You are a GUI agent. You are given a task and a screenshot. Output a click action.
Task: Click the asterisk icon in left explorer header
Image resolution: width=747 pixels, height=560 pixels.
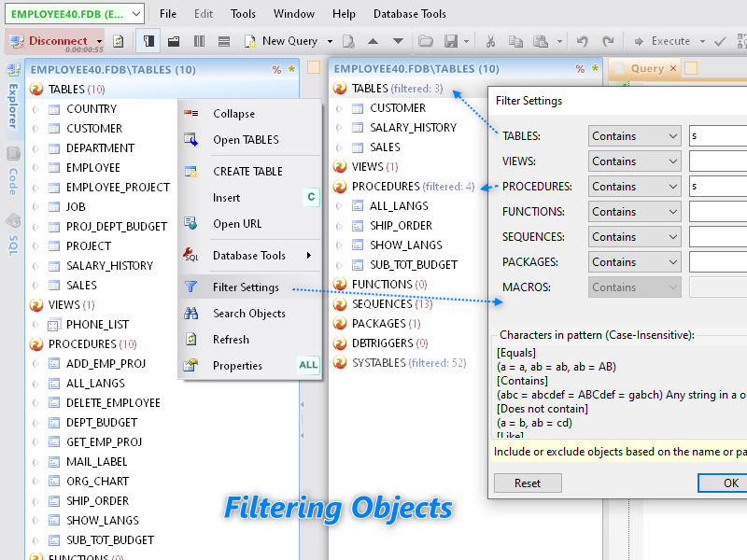point(291,69)
